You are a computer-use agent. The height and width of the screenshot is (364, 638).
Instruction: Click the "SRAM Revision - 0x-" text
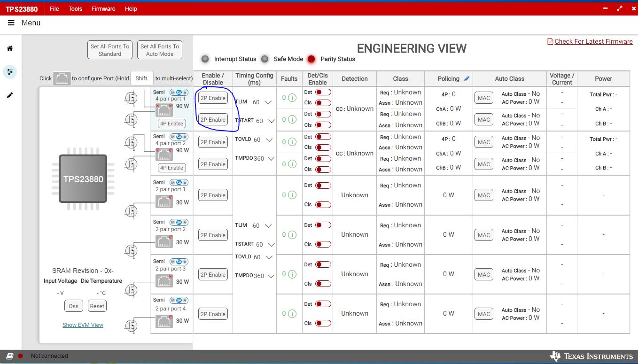point(83,271)
